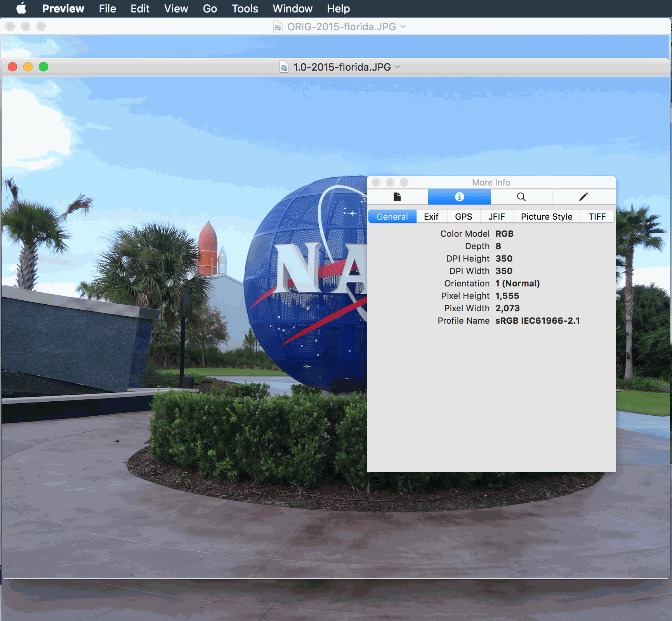Minimize the 1.0-2015-florida.JPG window

[x=28, y=67]
